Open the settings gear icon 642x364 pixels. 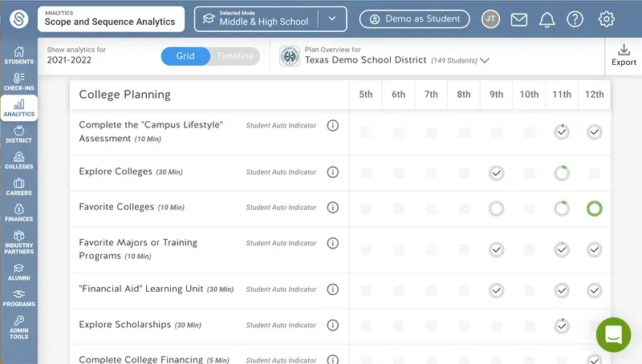[x=607, y=19]
